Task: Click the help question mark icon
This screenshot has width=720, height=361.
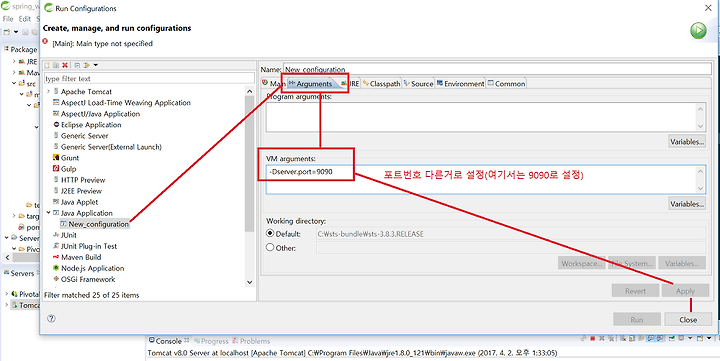Action: click(51, 318)
